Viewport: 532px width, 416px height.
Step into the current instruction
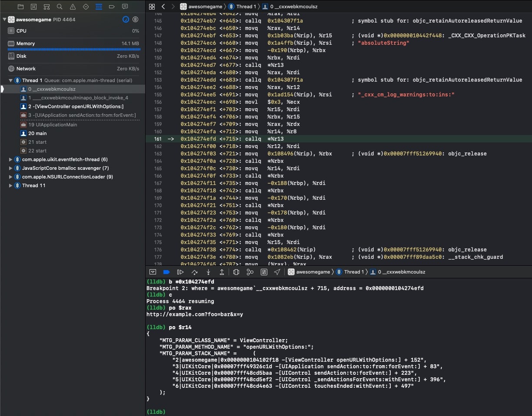pyautogui.click(x=208, y=272)
